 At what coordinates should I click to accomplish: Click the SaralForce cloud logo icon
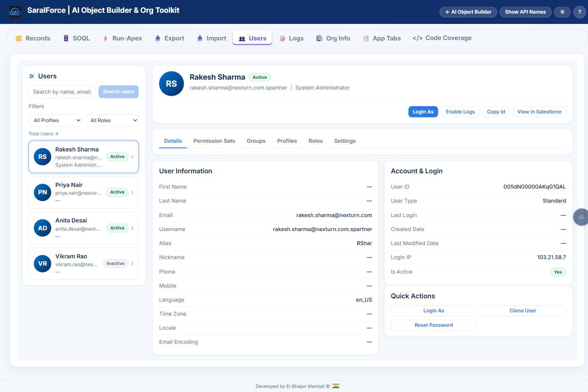click(15, 12)
